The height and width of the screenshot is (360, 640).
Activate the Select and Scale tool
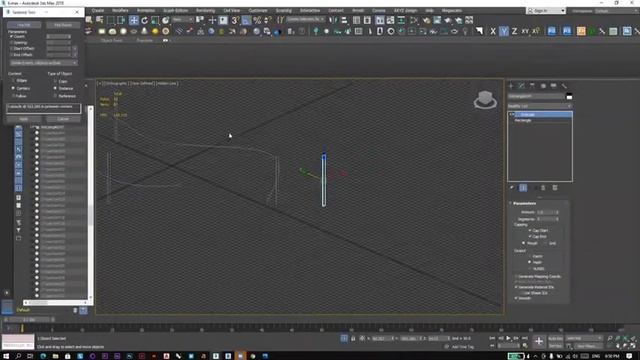[155, 20]
